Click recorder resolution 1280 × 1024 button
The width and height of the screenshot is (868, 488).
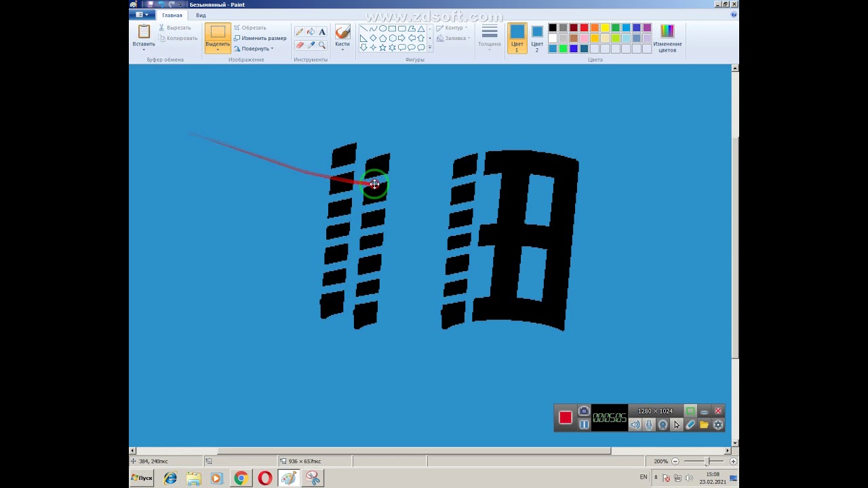(x=655, y=411)
